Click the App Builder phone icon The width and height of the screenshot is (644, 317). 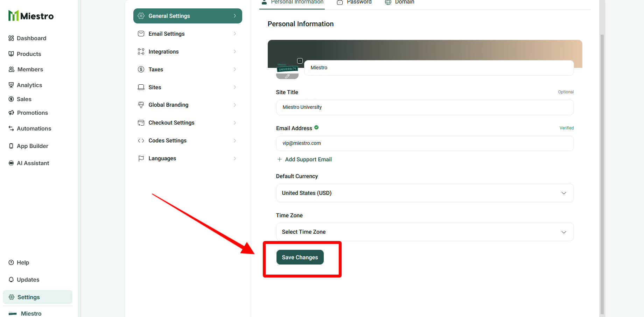click(11, 146)
